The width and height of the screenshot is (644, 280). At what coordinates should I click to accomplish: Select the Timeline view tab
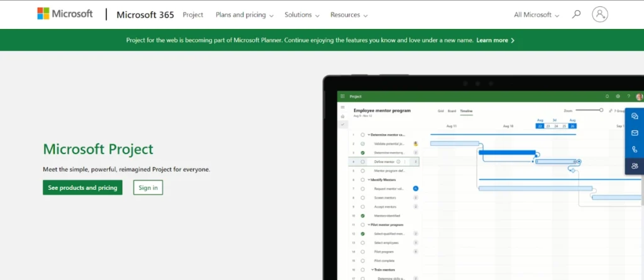coord(466,111)
